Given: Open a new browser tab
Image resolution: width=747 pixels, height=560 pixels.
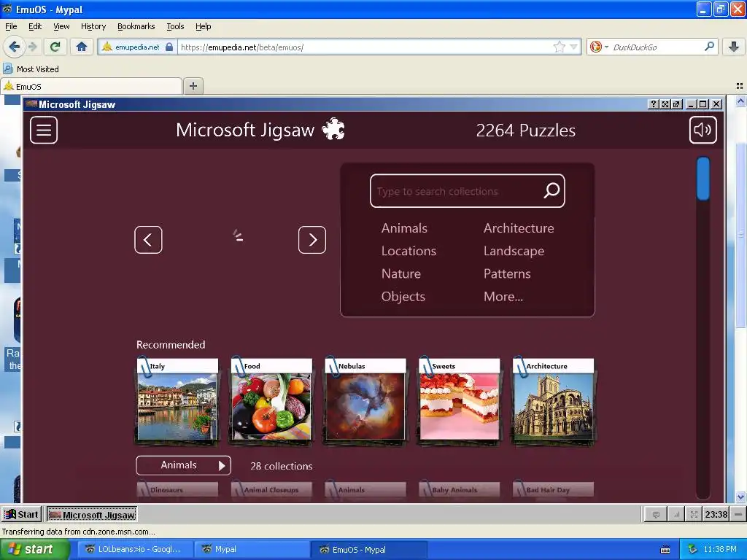Looking at the screenshot, I should coord(193,86).
